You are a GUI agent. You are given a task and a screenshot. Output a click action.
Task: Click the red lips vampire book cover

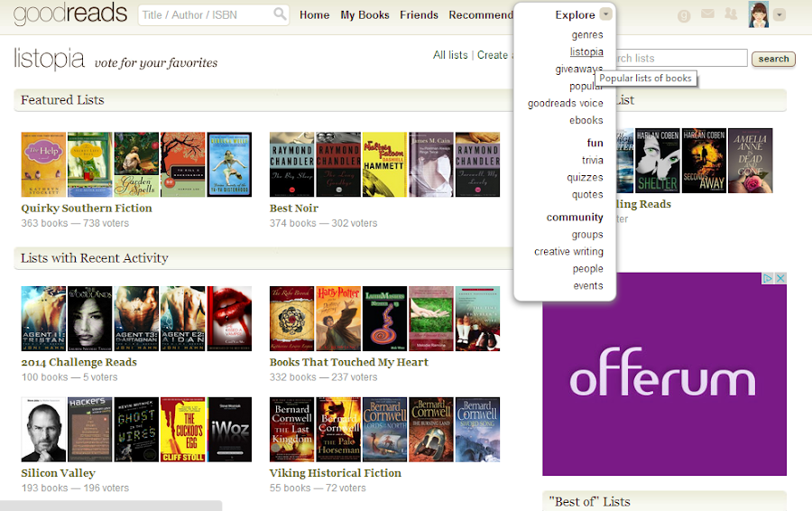coord(229,319)
